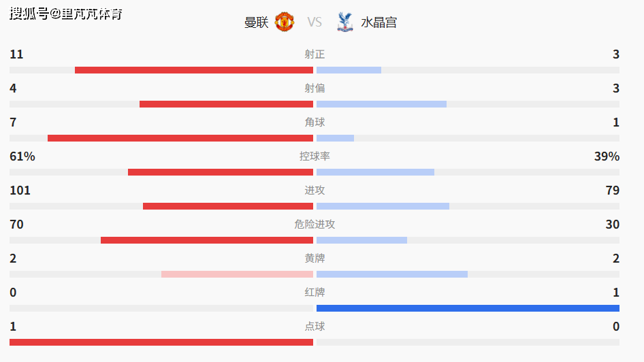Click the 射正 stat label

[x=315, y=54]
